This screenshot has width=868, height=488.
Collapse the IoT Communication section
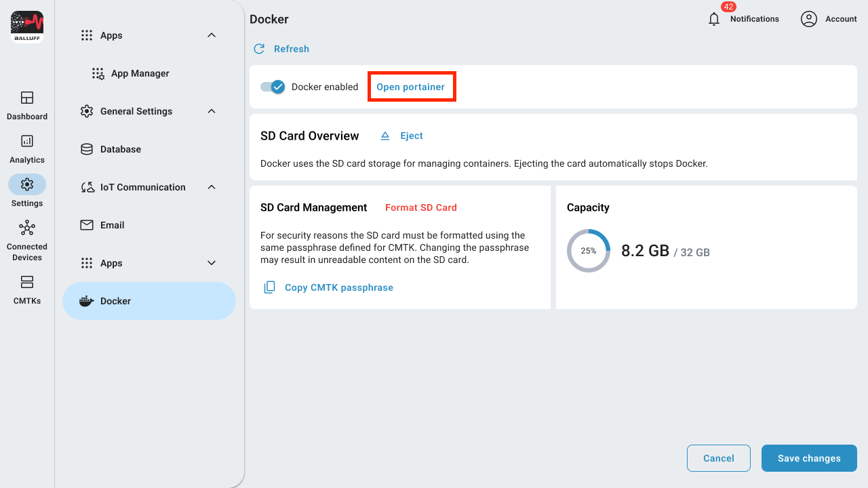[x=211, y=187]
